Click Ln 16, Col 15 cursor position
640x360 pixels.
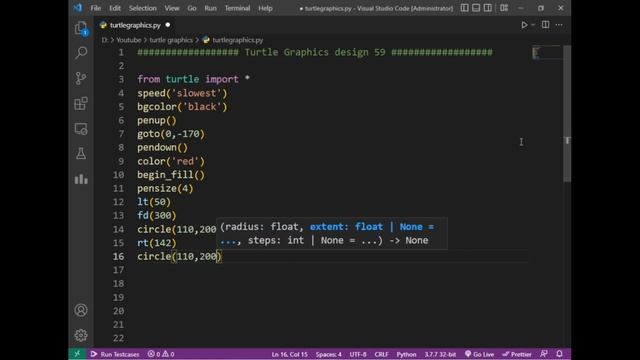(289, 354)
